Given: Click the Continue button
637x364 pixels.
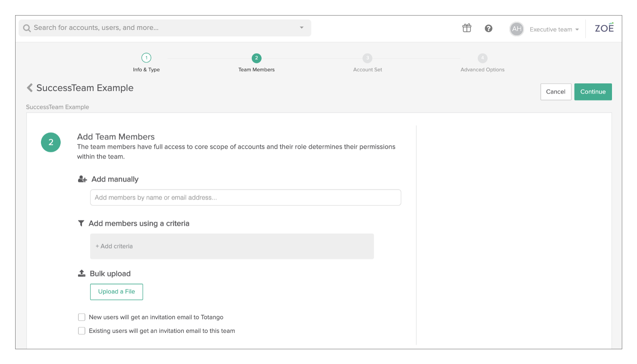Looking at the screenshot, I should pyautogui.click(x=593, y=92).
